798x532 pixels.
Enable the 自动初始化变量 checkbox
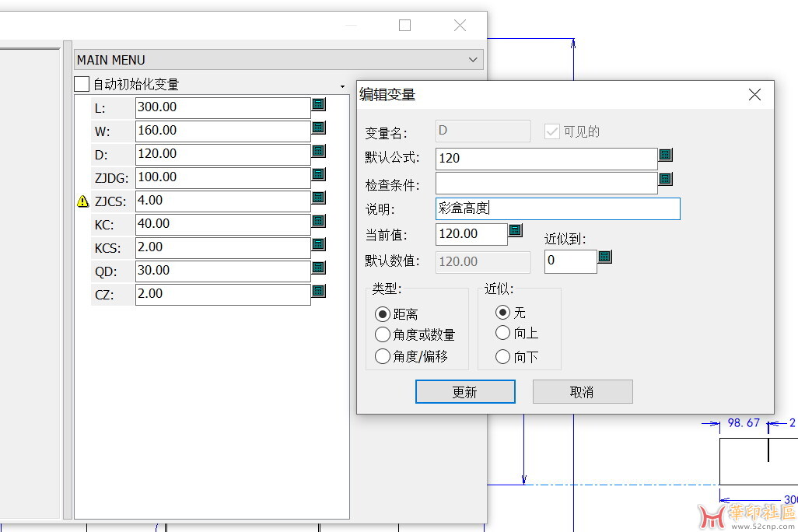(x=82, y=84)
